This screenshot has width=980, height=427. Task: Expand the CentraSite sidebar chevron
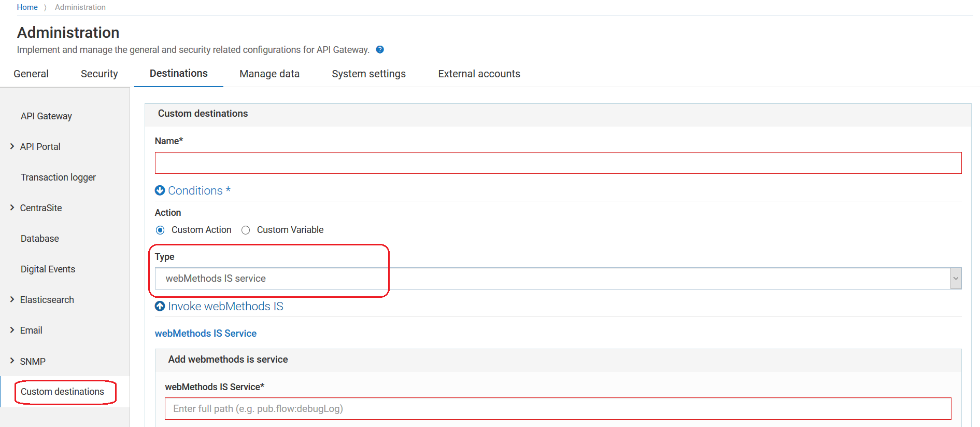(12, 208)
